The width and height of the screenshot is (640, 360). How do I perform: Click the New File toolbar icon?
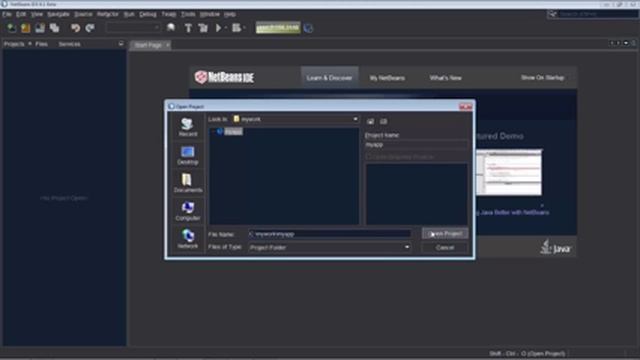click(x=11, y=28)
